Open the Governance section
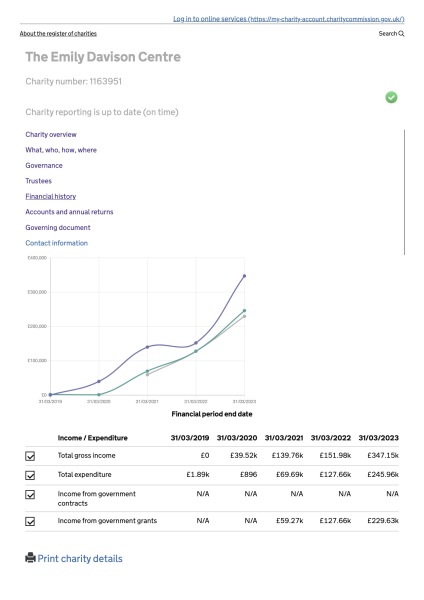The height and width of the screenshot is (600, 424). [44, 165]
